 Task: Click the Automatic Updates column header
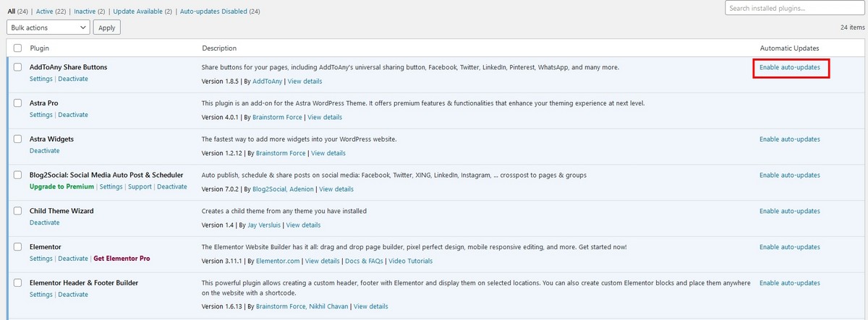tap(789, 48)
